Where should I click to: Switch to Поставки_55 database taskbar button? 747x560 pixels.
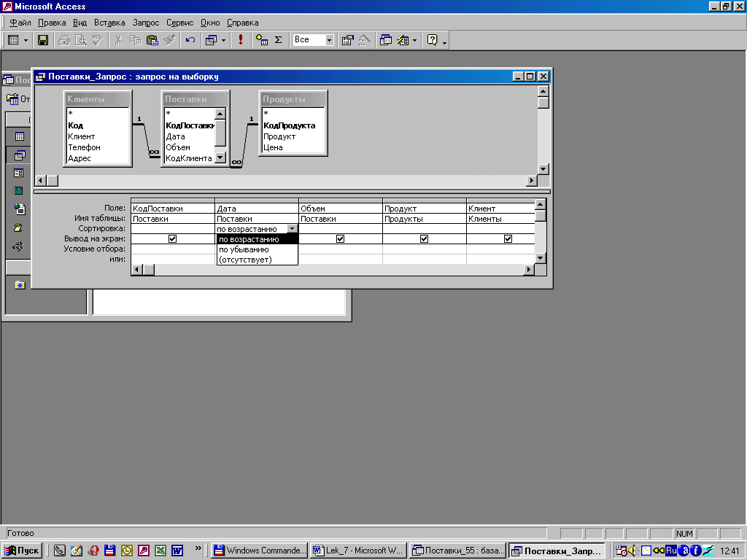[457, 551]
